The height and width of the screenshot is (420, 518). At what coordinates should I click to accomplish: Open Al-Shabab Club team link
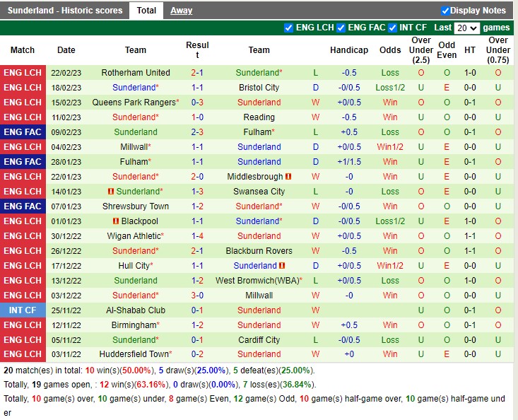[x=136, y=310]
